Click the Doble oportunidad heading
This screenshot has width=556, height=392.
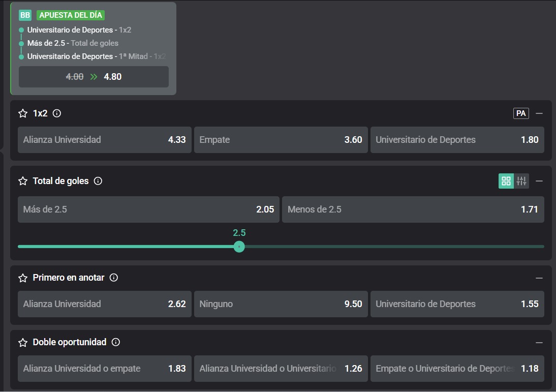pos(70,342)
